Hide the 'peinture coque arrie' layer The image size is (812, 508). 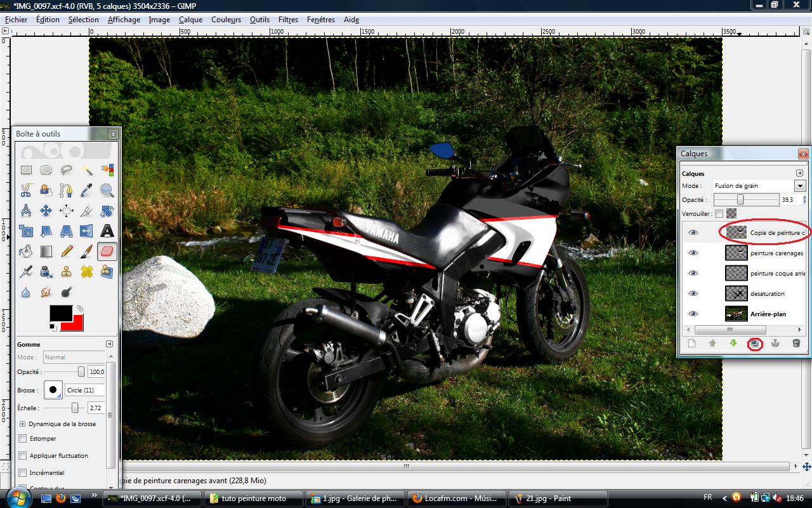pos(693,274)
